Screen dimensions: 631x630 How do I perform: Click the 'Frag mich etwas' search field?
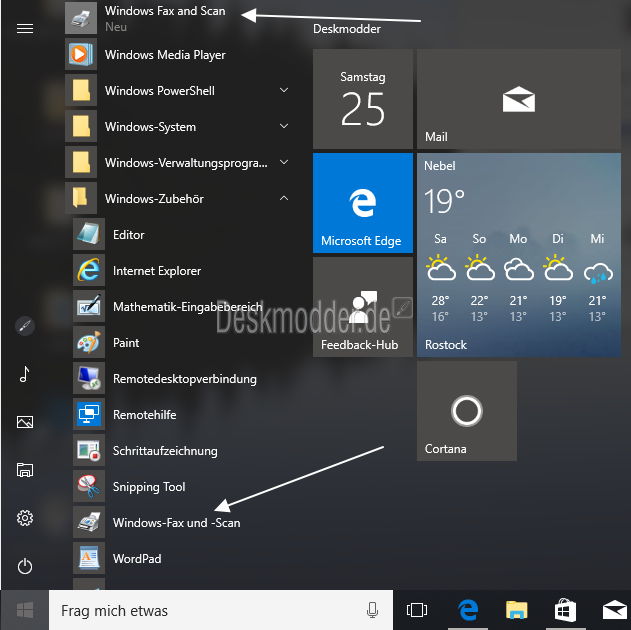coord(221,610)
